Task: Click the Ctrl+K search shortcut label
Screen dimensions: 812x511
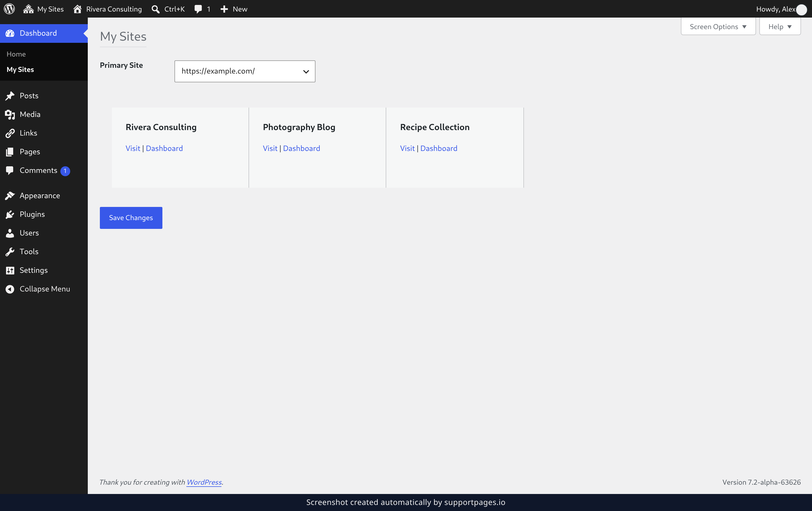Action: coord(174,9)
